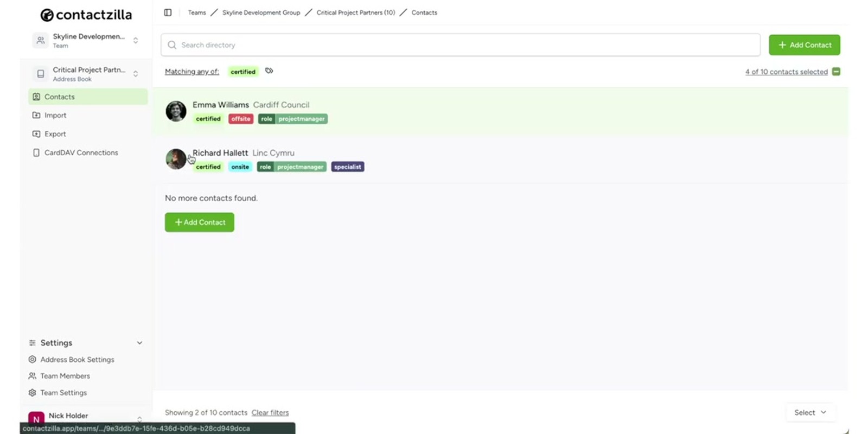Open the Critical Project Partners address book switcher
This screenshot has width=868, height=434.
(87, 74)
